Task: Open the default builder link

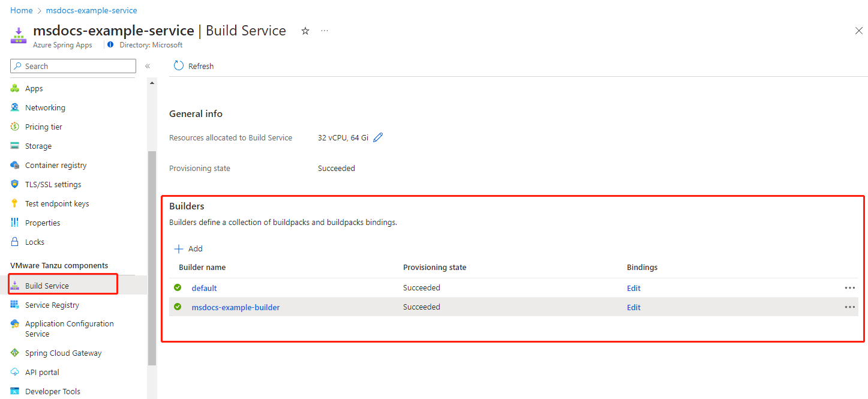Action: (x=204, y=289)
